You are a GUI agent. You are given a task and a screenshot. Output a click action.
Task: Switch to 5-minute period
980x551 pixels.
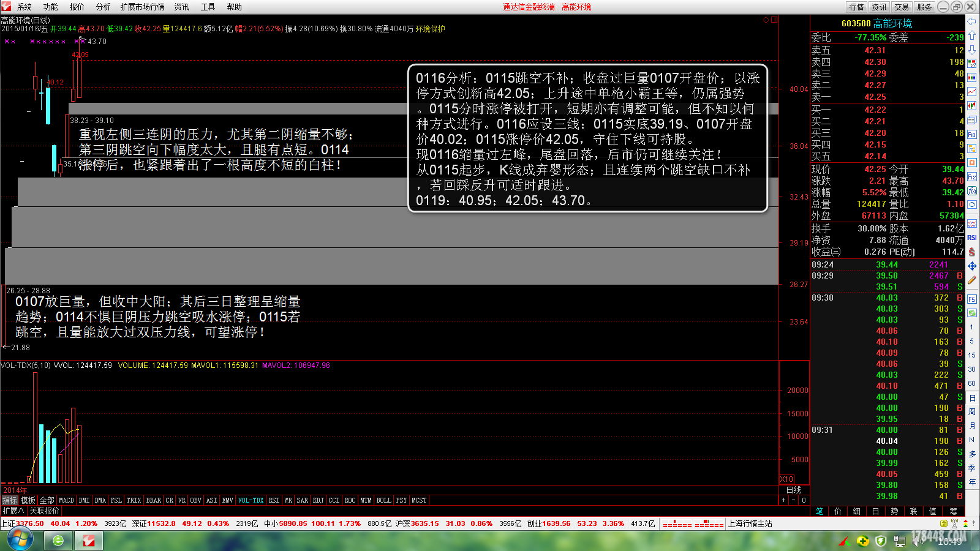pyautogui.click(x=972, y=341)
